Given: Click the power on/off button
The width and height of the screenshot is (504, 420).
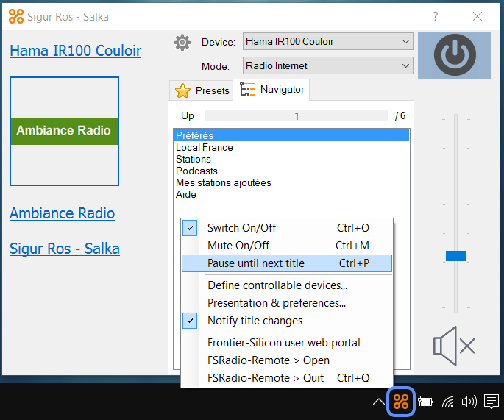Looking at the screenshot, I should pyautogui.click(x=454, y=55).
